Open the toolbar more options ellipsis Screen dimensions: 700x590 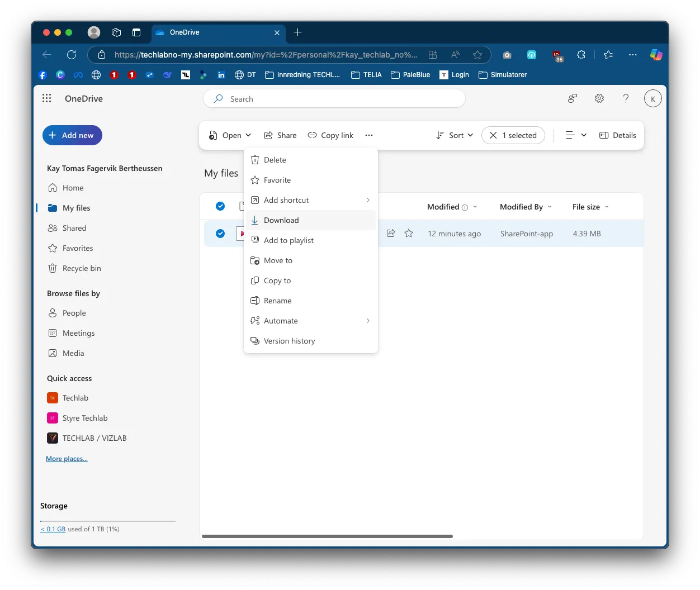pos(368,135)
